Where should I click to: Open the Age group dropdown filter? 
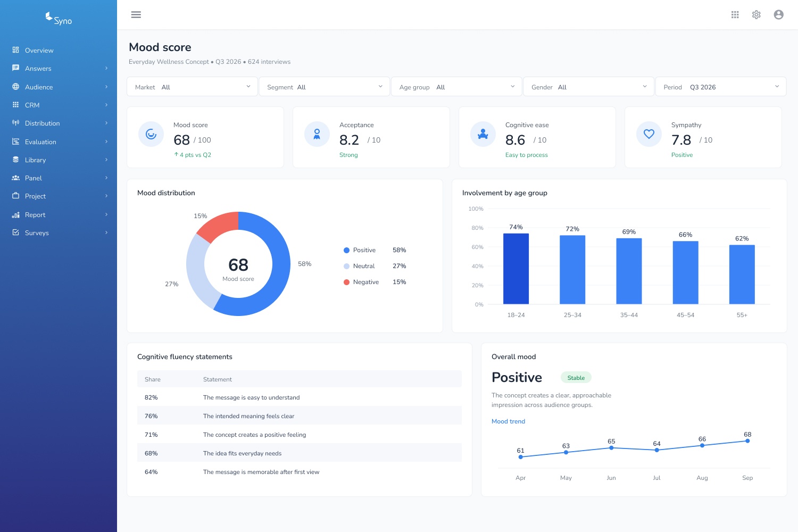coord(456,87)
